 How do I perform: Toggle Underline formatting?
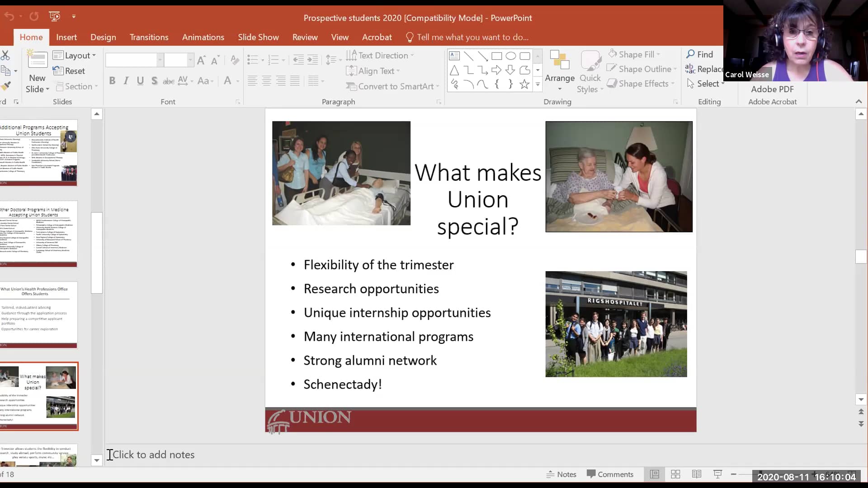point(140,81)
